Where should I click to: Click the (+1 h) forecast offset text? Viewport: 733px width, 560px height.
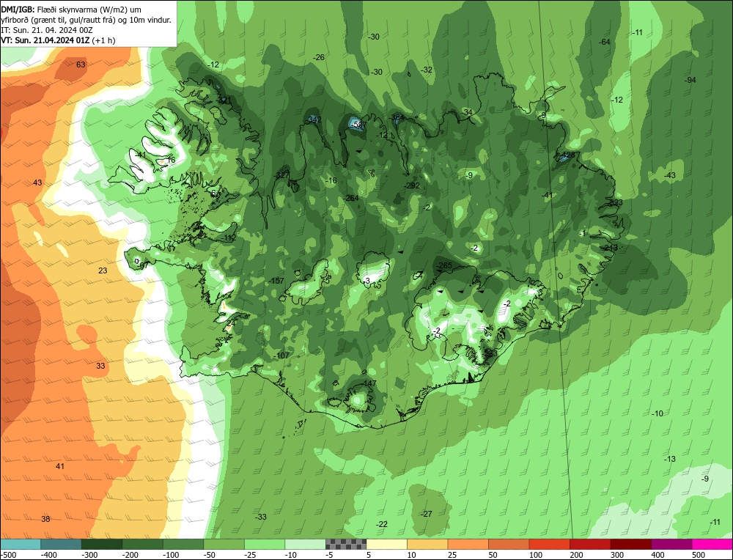click(x=103, y=40)
